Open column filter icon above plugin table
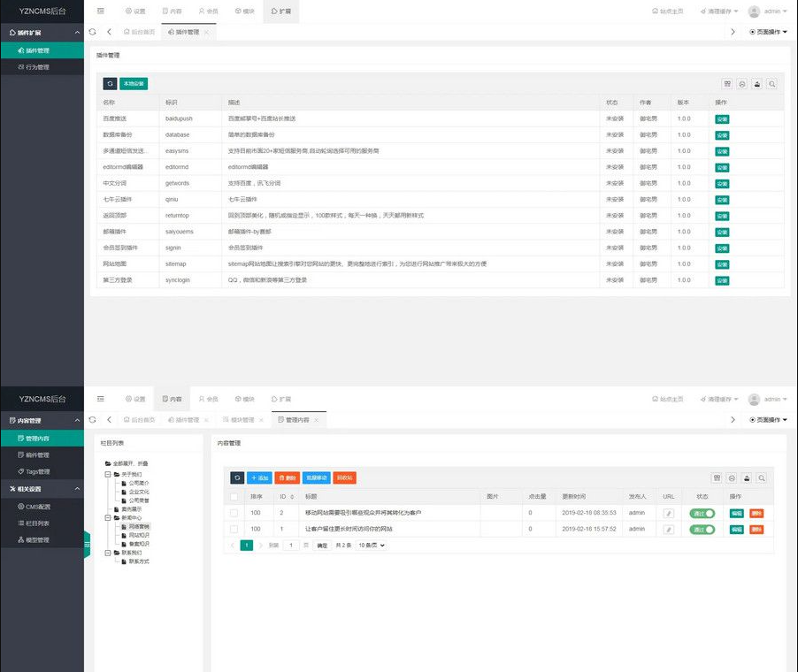Viewport: 798px width, 672px height. pyautogui.click(x=727, y=84)
